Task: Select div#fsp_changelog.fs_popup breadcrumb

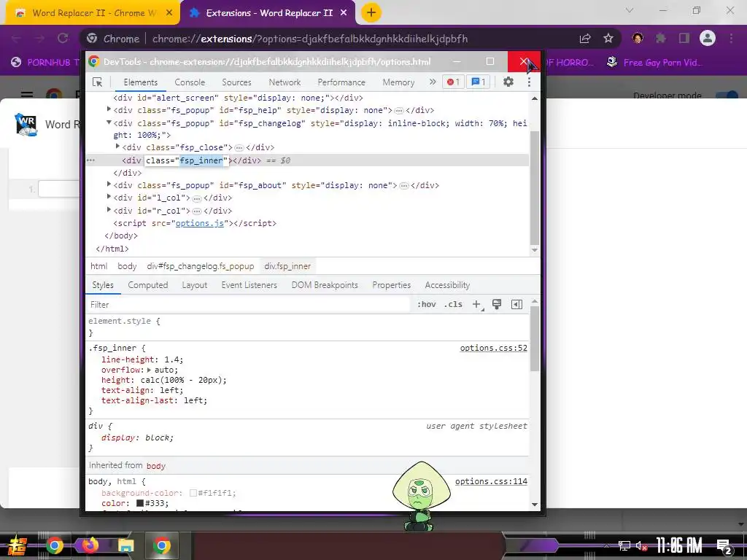Action: click(x=201, y=266)
